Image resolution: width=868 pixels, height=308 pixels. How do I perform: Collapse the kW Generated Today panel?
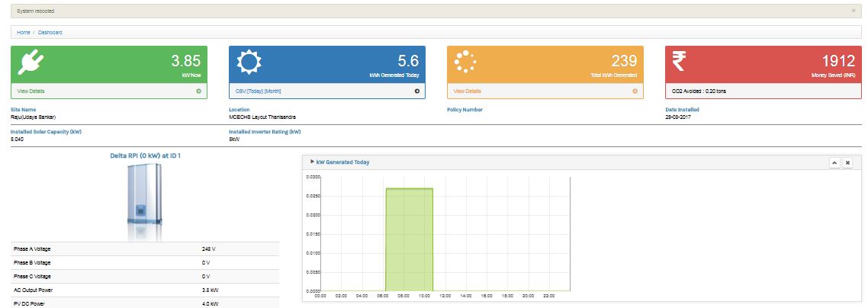[834, 162]
